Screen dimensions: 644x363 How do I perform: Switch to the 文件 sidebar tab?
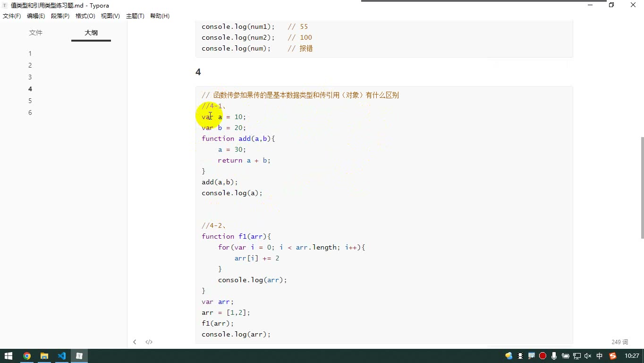(36, 33)
